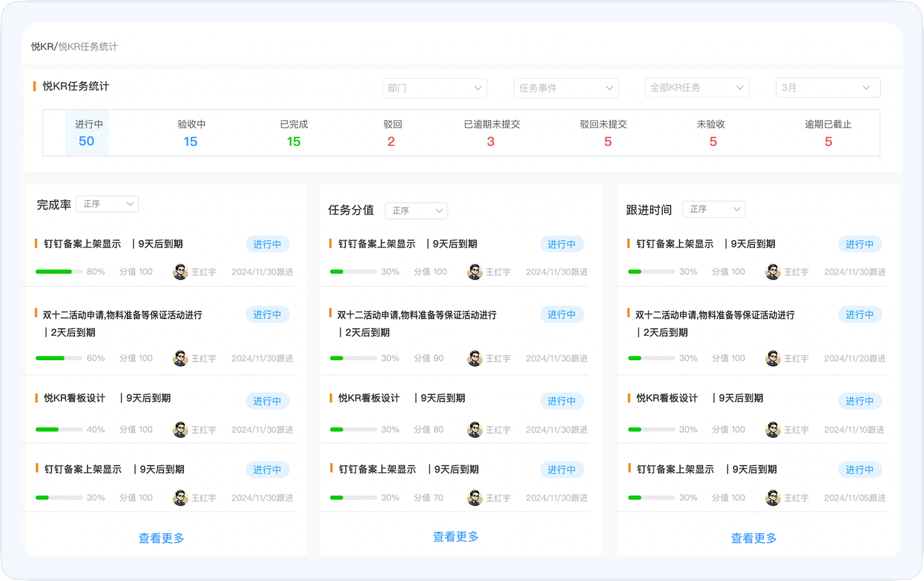Click the avatar on the 双十二活动申请 card
924x581 pixels.
point(180,358)
